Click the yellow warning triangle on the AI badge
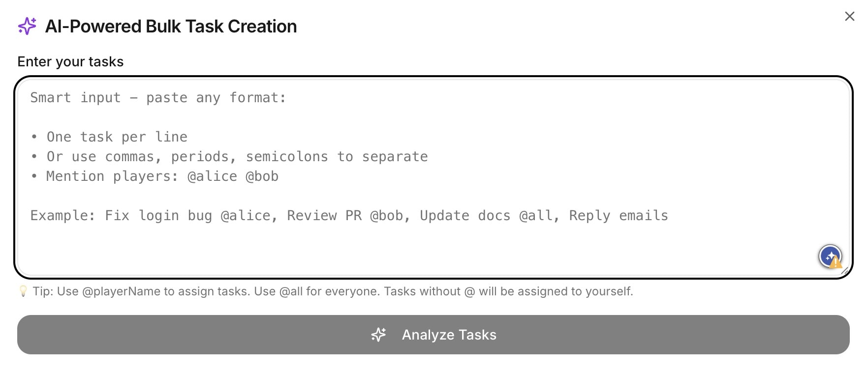The height and width of the screenshot is (372, 868). (835, 264)
